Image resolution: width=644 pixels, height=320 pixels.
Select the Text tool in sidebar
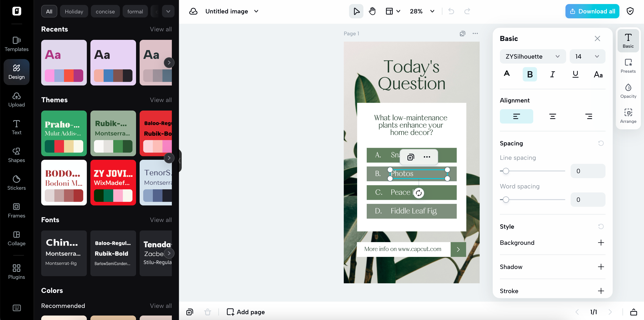16,127
